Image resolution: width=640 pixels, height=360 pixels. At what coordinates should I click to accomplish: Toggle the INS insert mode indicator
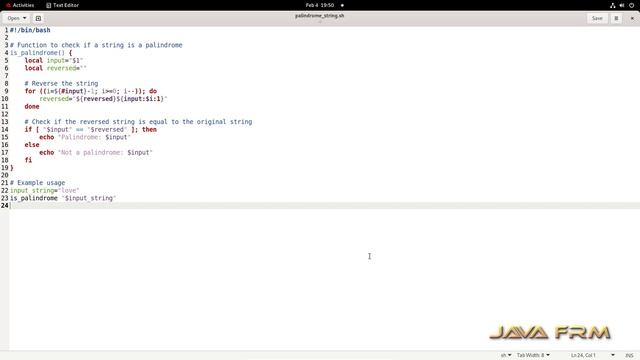pos(629,355)
